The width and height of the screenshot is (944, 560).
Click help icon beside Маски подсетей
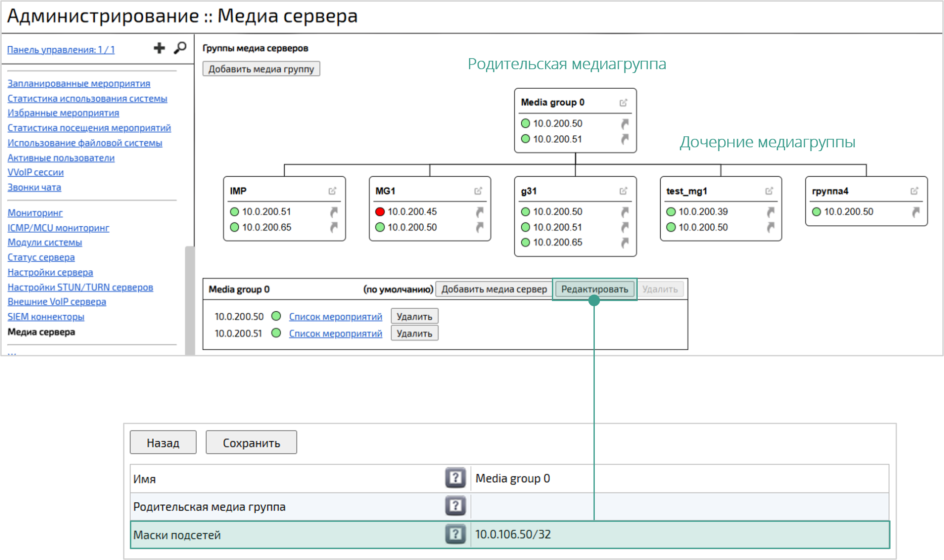click(x=455, y=534)
